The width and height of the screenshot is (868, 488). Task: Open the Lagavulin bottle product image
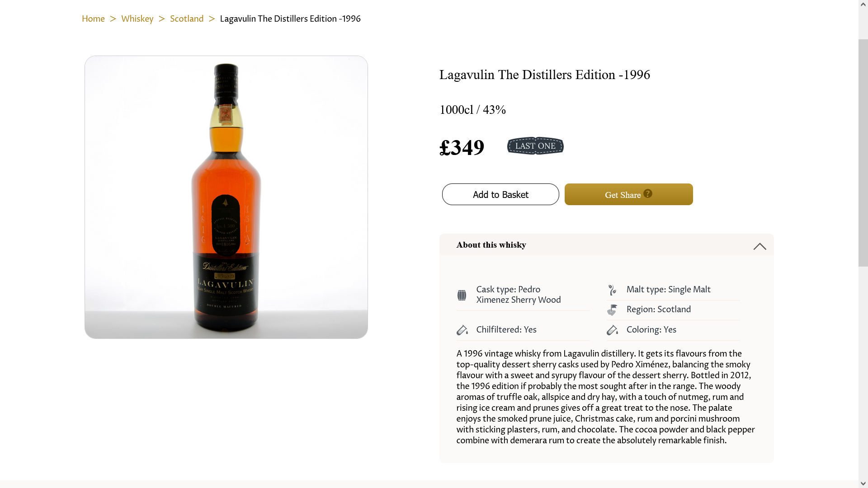[226, 197]
